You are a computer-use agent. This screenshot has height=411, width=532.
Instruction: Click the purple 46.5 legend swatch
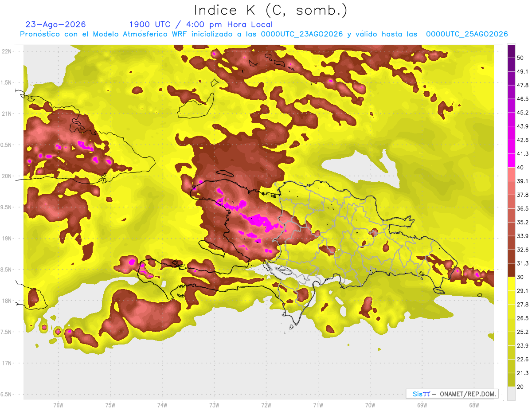point(511,92)
